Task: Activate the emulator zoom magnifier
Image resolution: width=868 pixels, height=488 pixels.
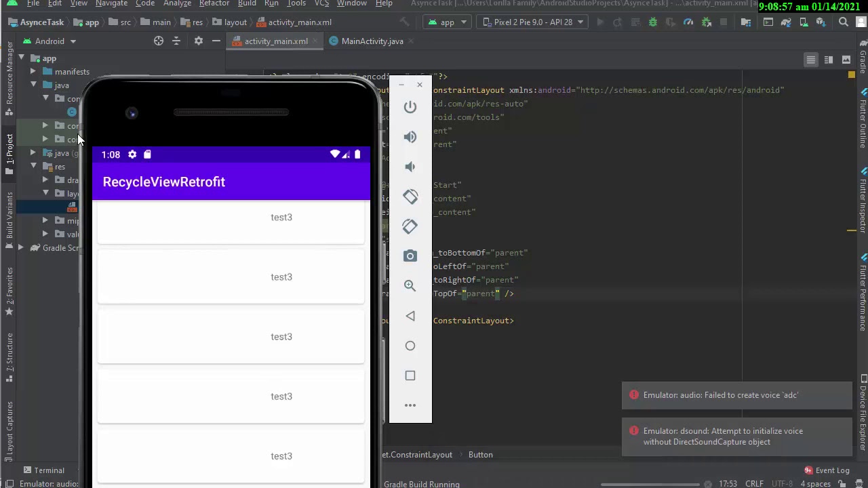Action: (410, 286)
